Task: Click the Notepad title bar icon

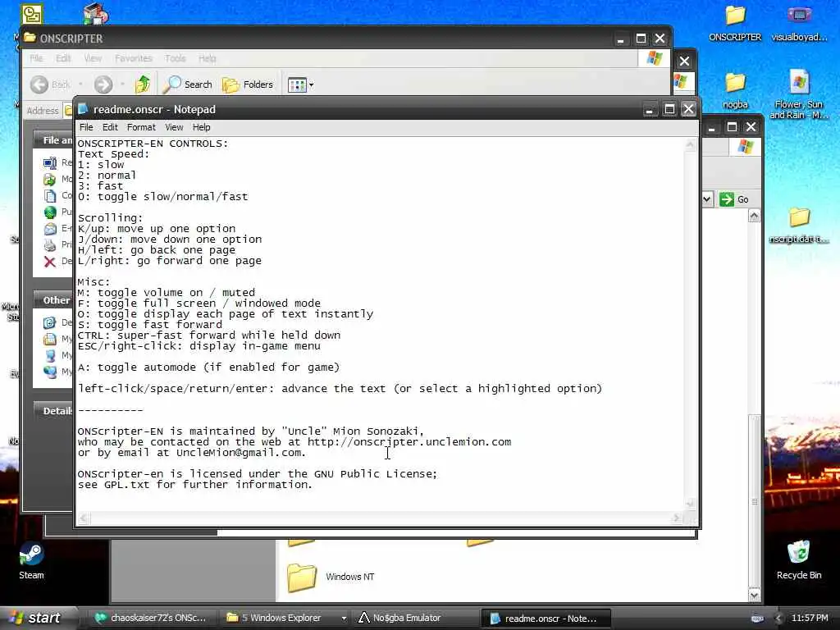Action: pos(83,109)
